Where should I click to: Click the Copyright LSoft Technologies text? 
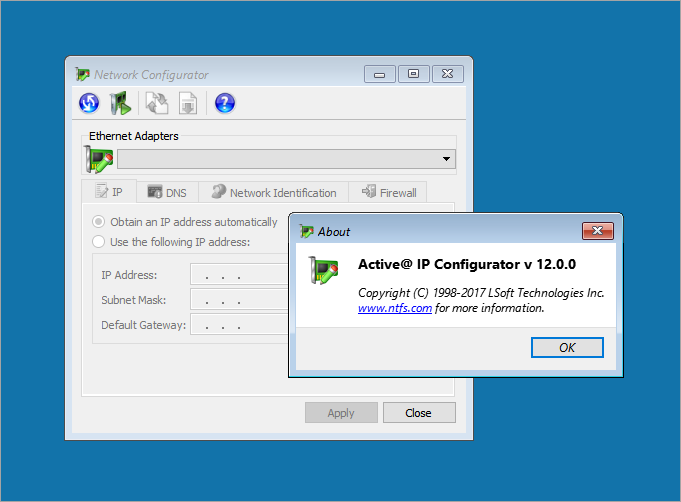point(481,293)
